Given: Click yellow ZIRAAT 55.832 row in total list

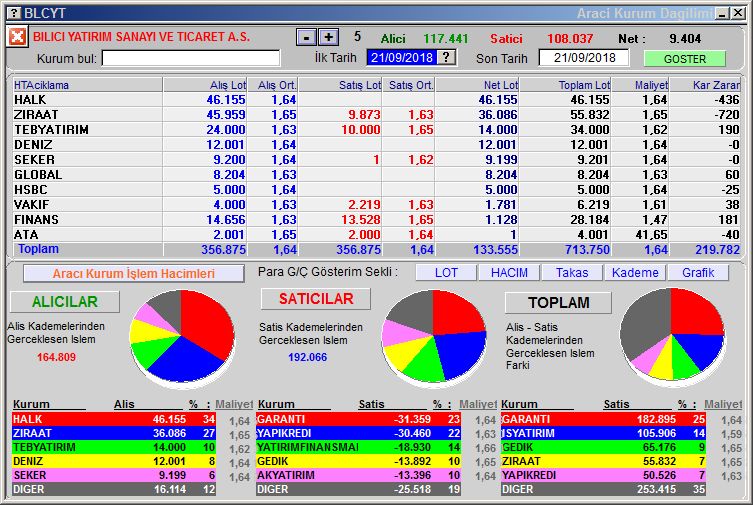Looking at the screenshot, I should coord(604,461).
